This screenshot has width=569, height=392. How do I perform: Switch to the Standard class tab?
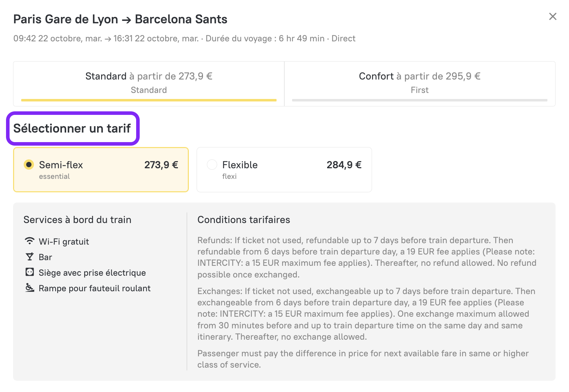coord(149,83)
